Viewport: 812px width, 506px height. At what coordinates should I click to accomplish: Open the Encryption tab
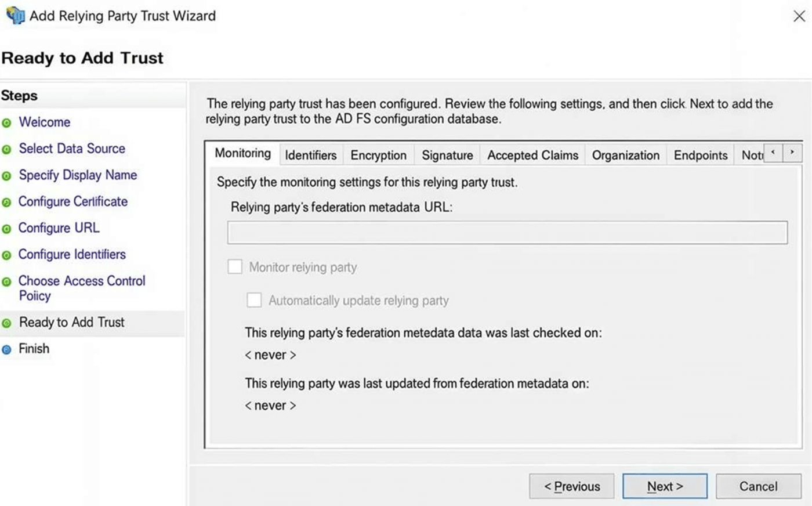pyautogui.click(x=378, y=155)
